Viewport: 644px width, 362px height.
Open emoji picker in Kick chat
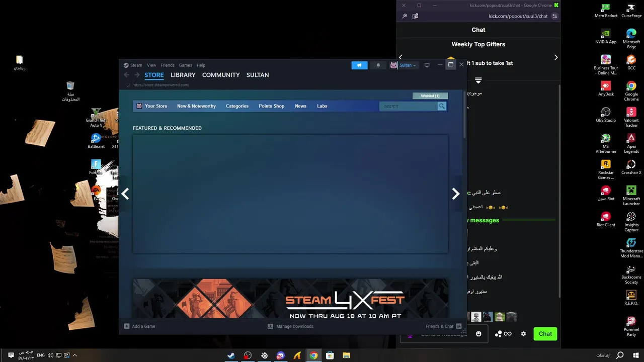pyautogui.click(x=478, y=334)
